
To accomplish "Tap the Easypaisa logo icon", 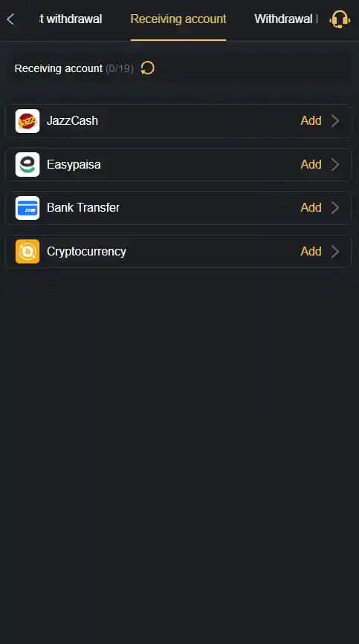I will click(28, 164).
